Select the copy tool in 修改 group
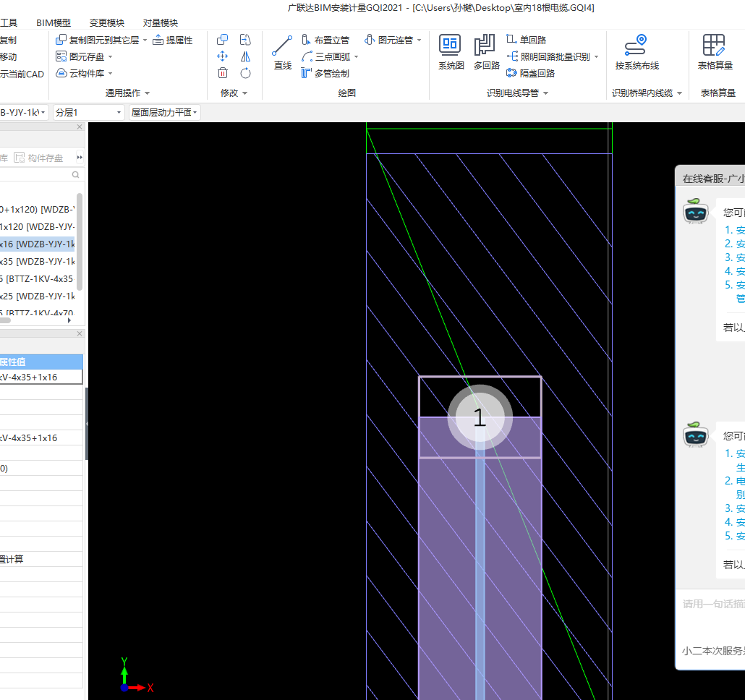The image size is (745, 700). point(222,40)
